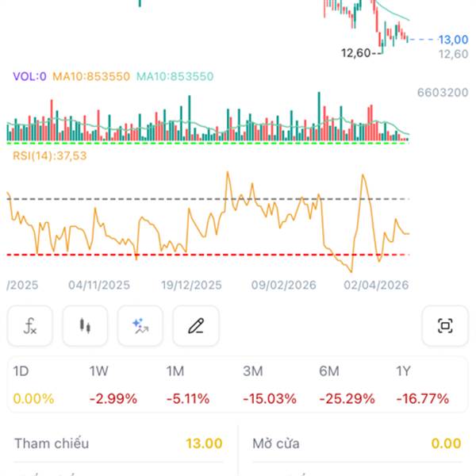
Task: Tap the orange MA10:853550 label
Action: coord(91,77)
